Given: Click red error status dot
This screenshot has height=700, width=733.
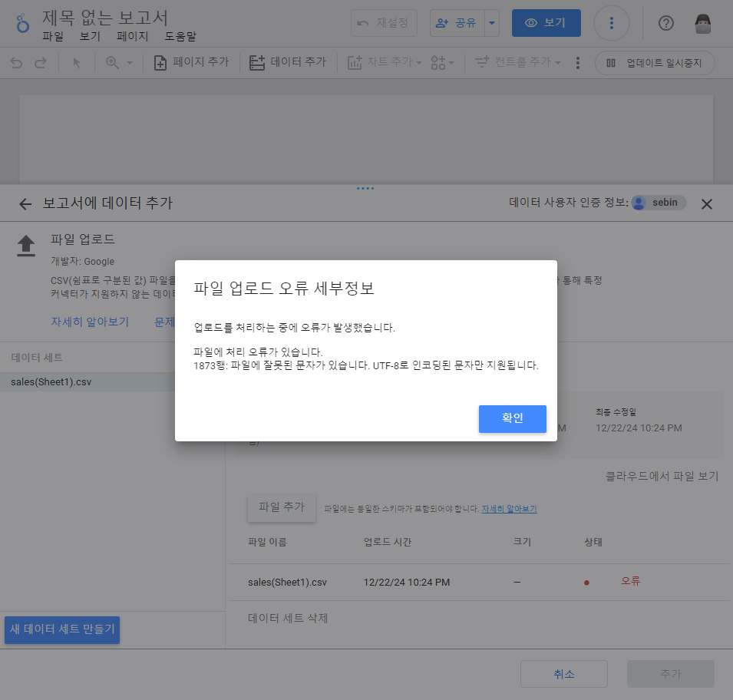Looking at the screenshot, I should [586, 583].
